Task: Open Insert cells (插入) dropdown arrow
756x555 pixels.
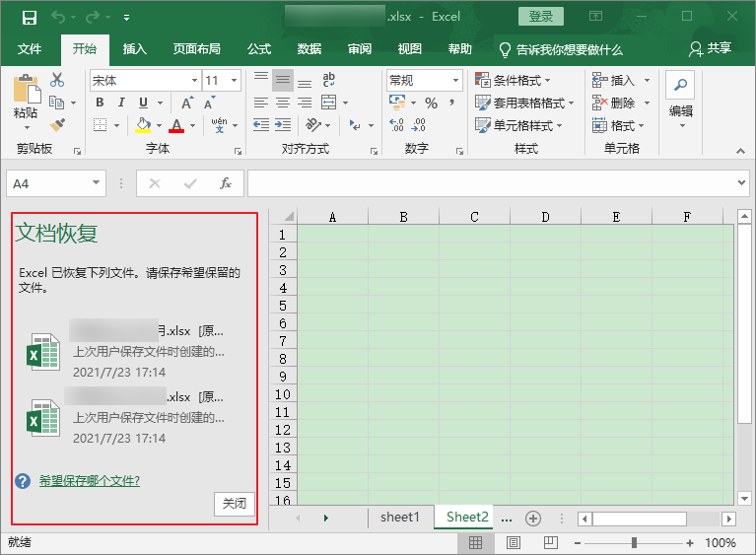Action: pos(647,80)
